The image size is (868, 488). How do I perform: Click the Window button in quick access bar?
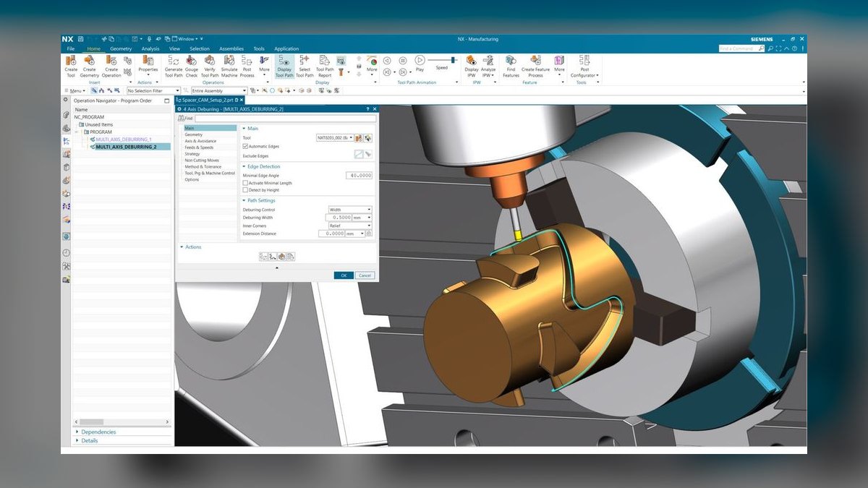pos(187,39)
